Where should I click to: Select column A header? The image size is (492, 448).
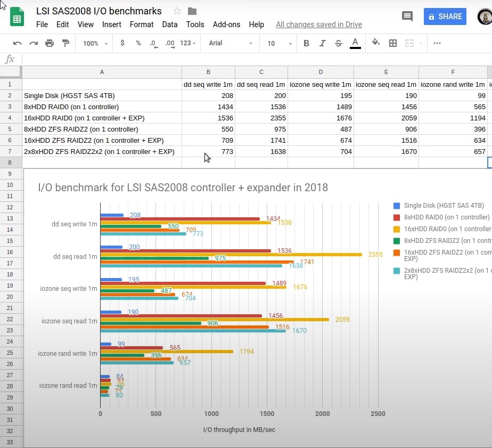(102, 72)
